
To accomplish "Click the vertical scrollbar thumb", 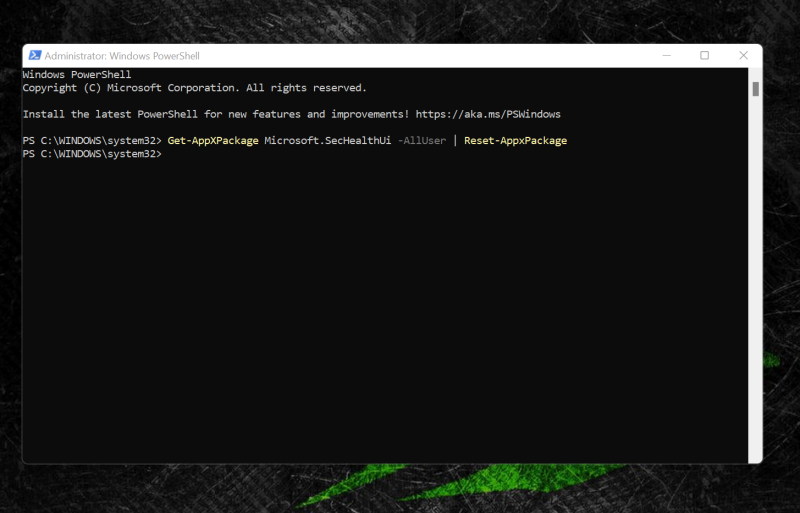I will [x=756, y=89].
